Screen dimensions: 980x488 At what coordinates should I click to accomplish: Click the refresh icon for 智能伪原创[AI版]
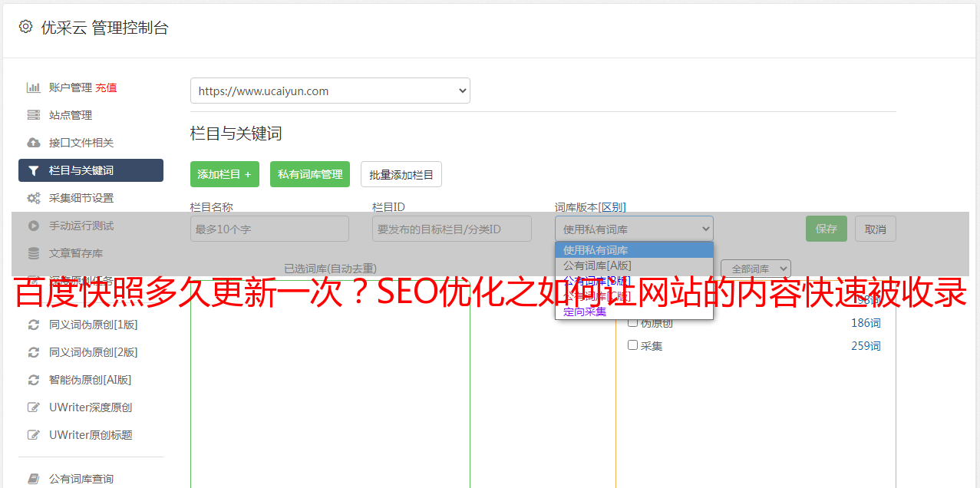(x=34, y=380)
